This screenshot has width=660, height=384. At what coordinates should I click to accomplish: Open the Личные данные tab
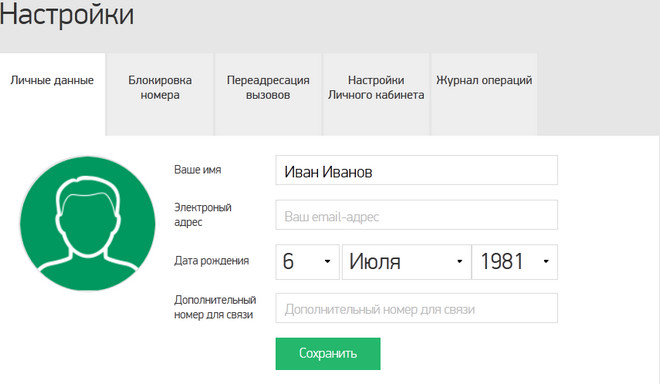click(52, 94)
